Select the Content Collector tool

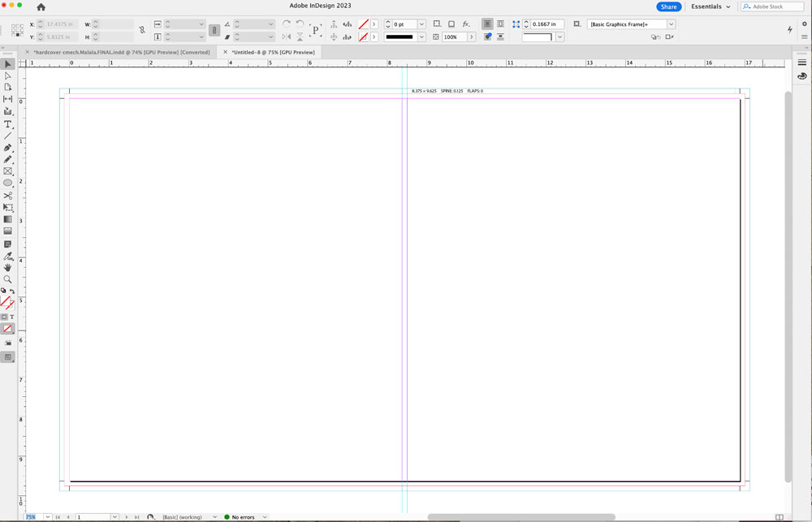click(x=7, y=111)
